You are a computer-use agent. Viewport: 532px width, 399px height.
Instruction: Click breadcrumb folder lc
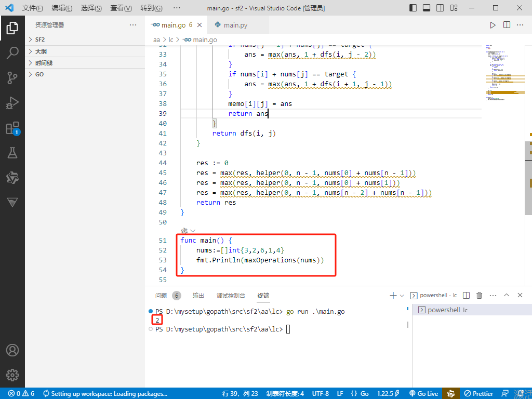[x=170, y=39]
